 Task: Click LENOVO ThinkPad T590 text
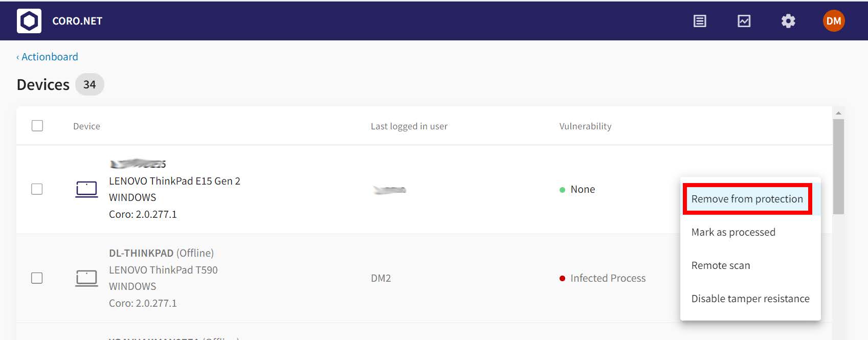(163, 270)
